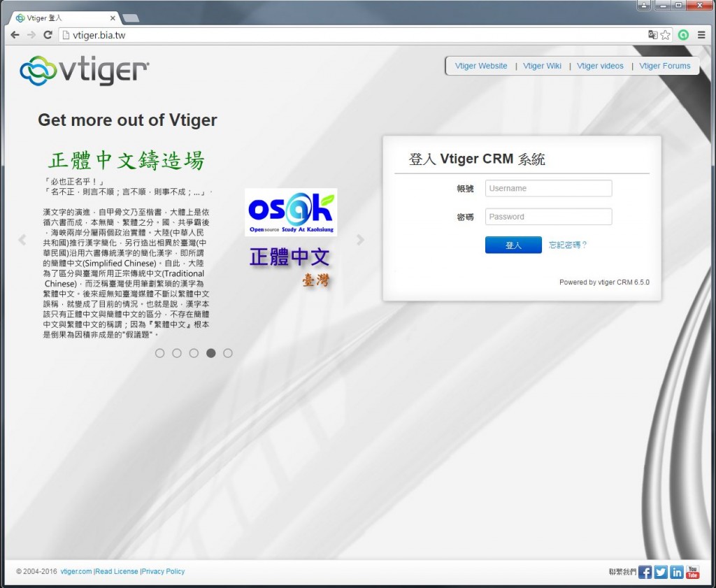Click the translate page icon in address bar
The height and width of the screenshot is (588, 716).
[x=653, y=35]
